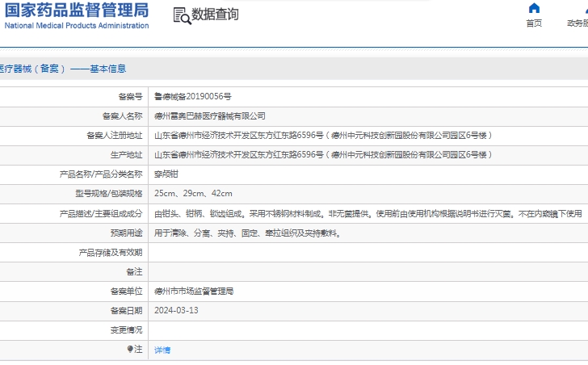This screenshot has width=588, height=365.
Task: Select the 数据查询 heading text
Action: pos(215,15)
